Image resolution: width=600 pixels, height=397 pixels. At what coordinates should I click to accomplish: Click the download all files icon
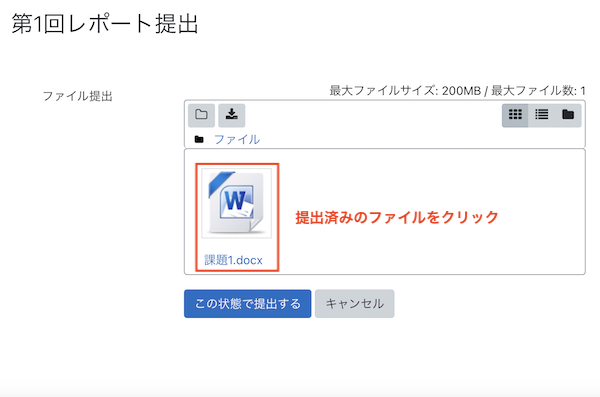pos(232,115)
